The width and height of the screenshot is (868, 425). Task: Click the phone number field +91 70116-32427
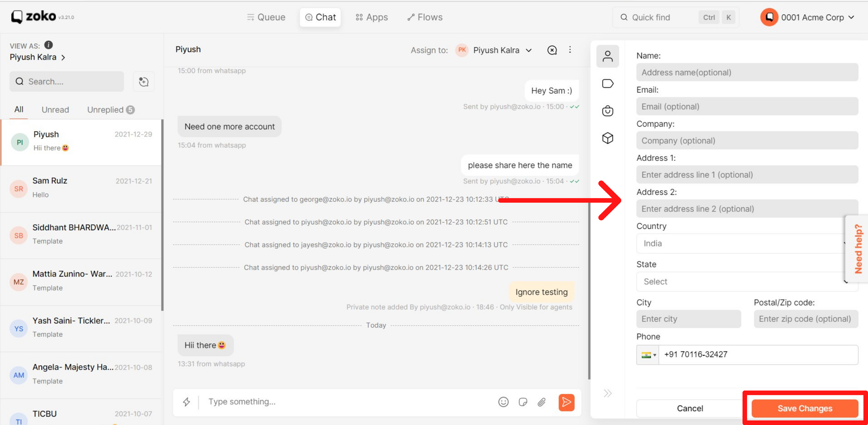758,355
